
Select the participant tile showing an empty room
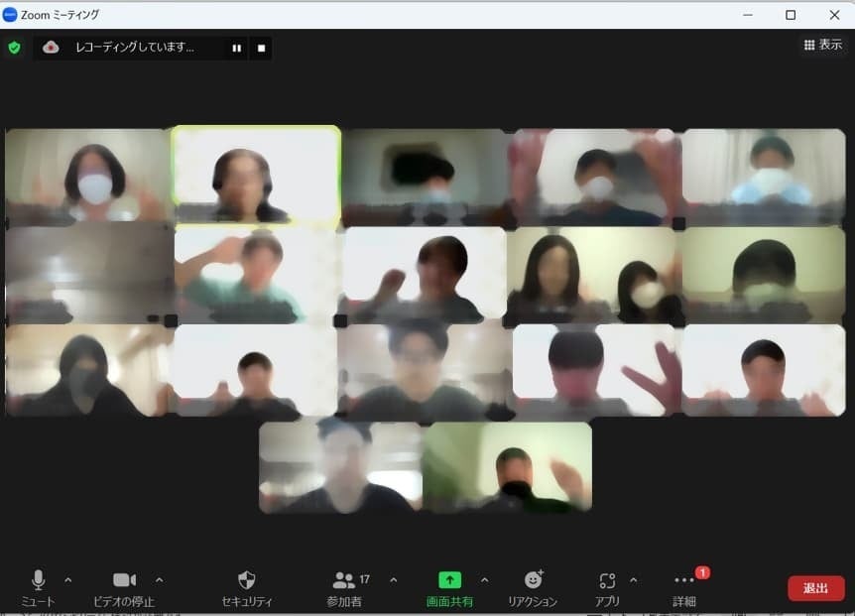89,276
